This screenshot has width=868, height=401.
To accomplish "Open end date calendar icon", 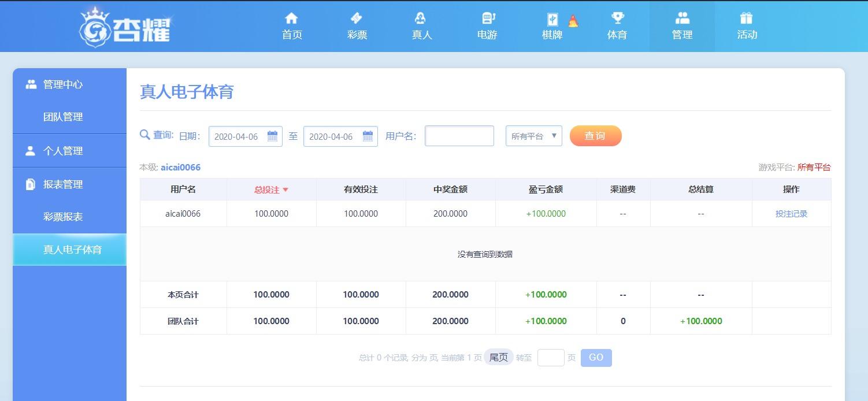I will tap(368, 136).
